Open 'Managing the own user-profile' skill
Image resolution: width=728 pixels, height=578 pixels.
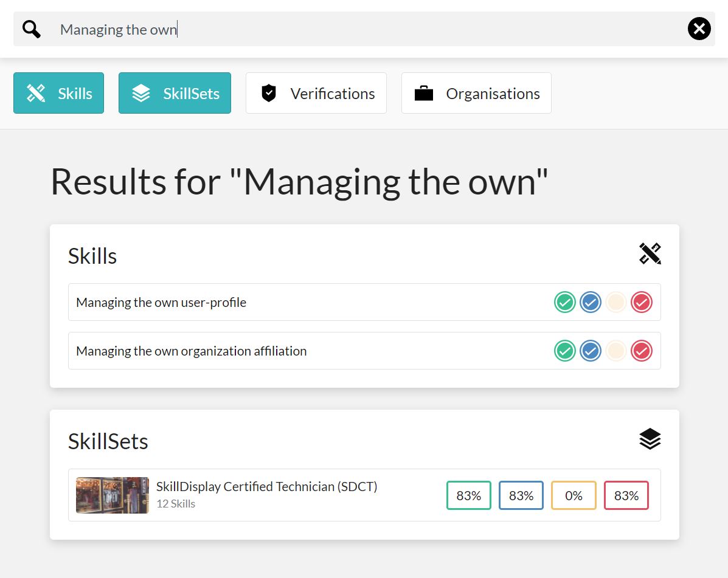point(364,302)
